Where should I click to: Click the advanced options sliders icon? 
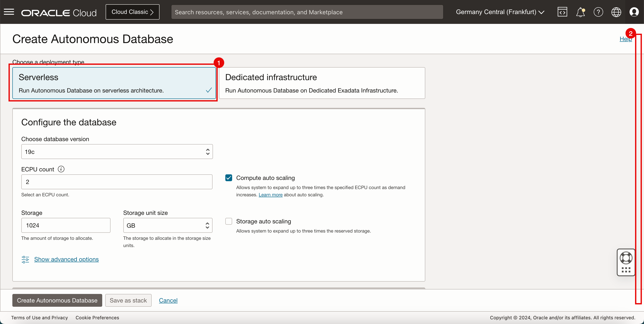click(x=25, y=259)
